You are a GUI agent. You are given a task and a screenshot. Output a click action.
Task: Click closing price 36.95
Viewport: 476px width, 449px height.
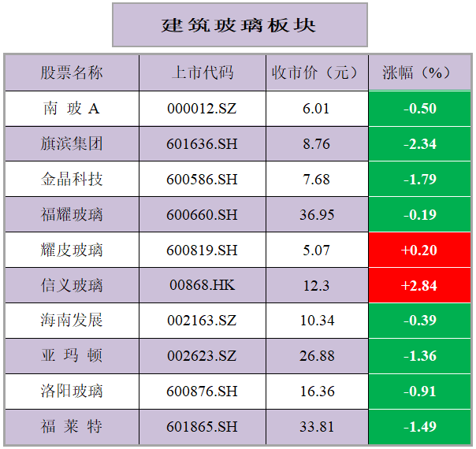317,215
